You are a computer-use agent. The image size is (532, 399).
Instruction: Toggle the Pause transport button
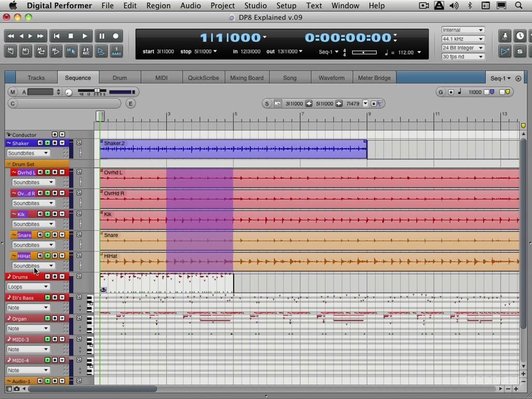(101, 36)
